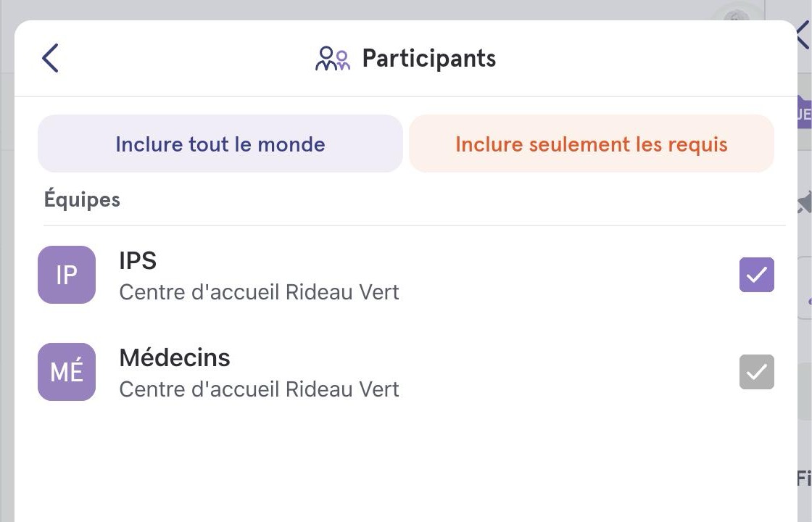
Task: Select the purple IP team avatar
Action: pos(67,275)
